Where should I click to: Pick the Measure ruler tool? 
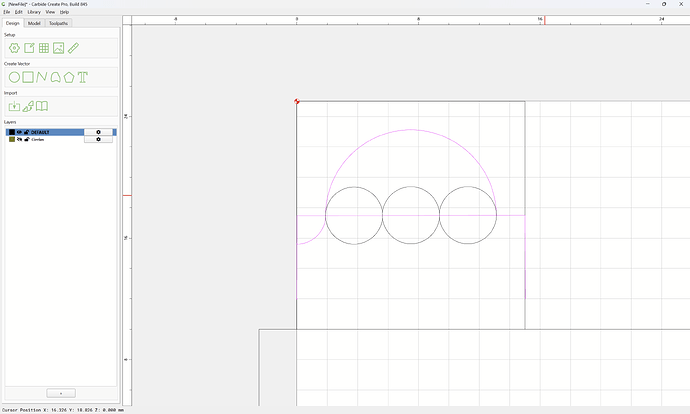click(x=73, y=48)
